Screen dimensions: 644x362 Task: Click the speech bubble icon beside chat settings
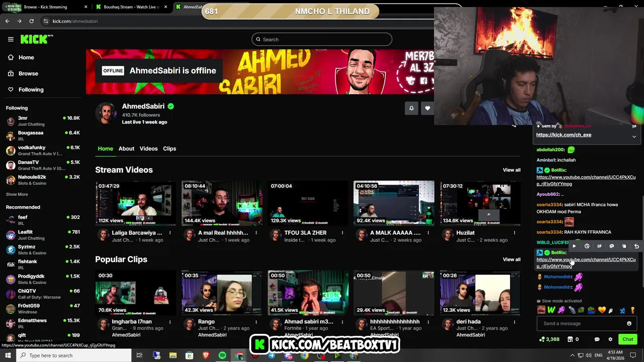click(x=598, y=339)
